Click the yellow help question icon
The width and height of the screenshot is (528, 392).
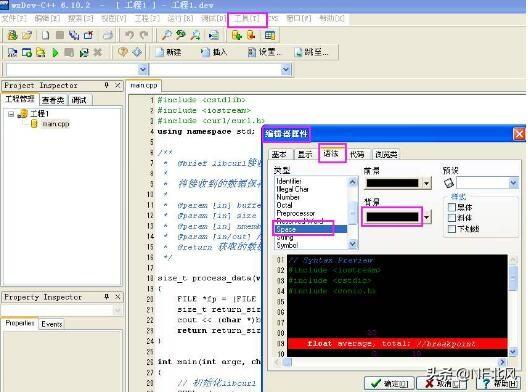tap(123, 52)
